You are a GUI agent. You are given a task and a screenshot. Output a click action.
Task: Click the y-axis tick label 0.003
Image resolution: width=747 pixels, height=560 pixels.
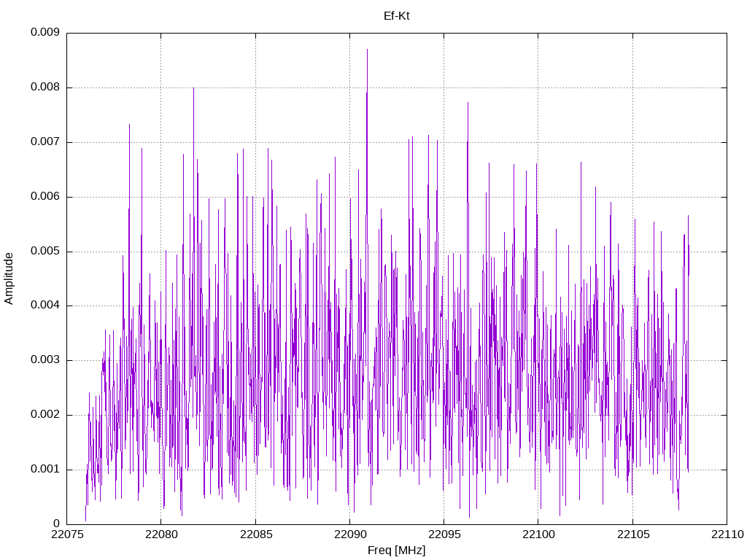45,360
